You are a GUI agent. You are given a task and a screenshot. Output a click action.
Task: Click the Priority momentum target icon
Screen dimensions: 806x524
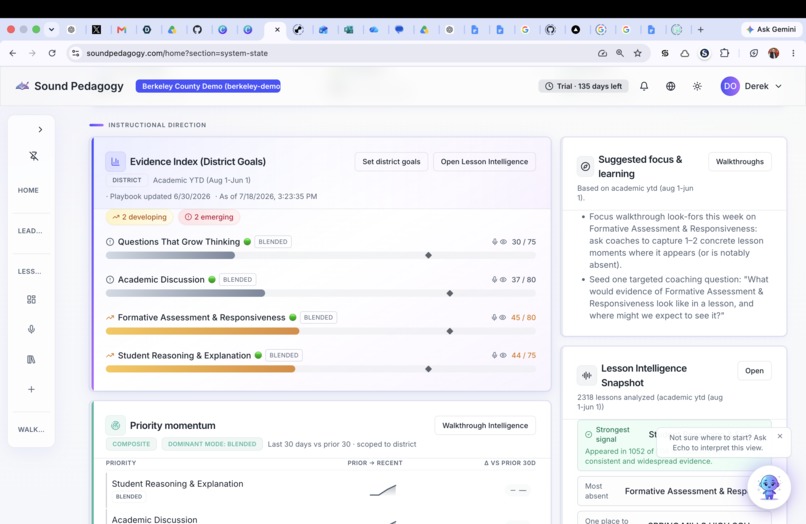point(115,425)
